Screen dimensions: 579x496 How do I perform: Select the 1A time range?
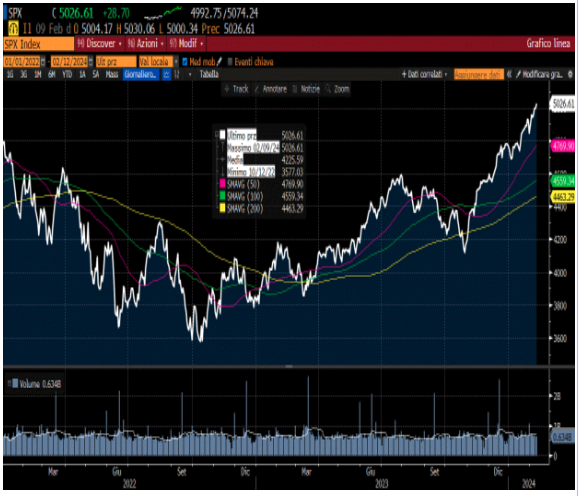tap(82, 74)
